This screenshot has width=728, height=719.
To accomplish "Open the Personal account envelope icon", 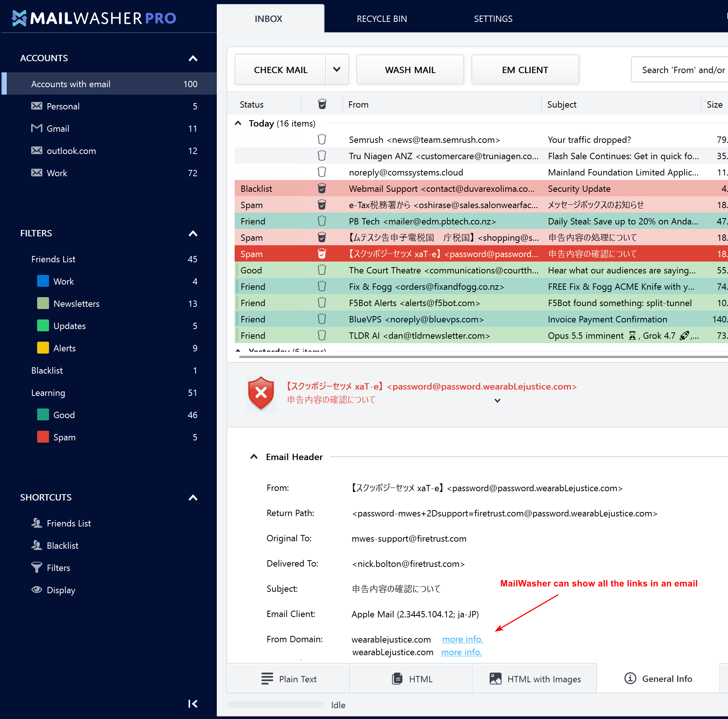I will click(36, 106).
